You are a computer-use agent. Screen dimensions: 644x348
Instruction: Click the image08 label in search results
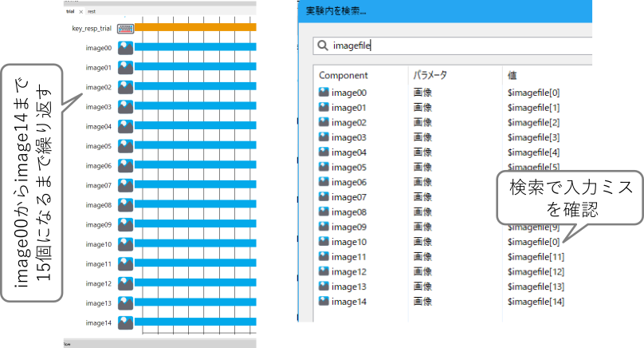(x=348, y=212)
